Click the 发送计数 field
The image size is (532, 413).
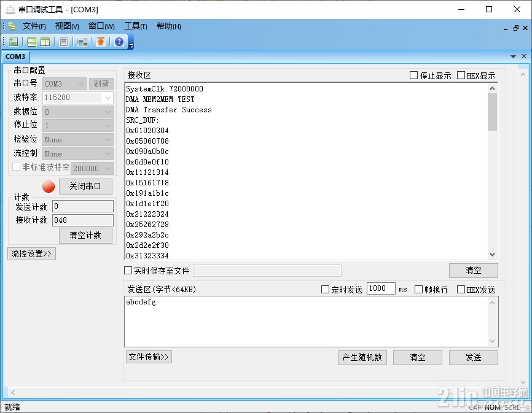(x=83, y=206)
